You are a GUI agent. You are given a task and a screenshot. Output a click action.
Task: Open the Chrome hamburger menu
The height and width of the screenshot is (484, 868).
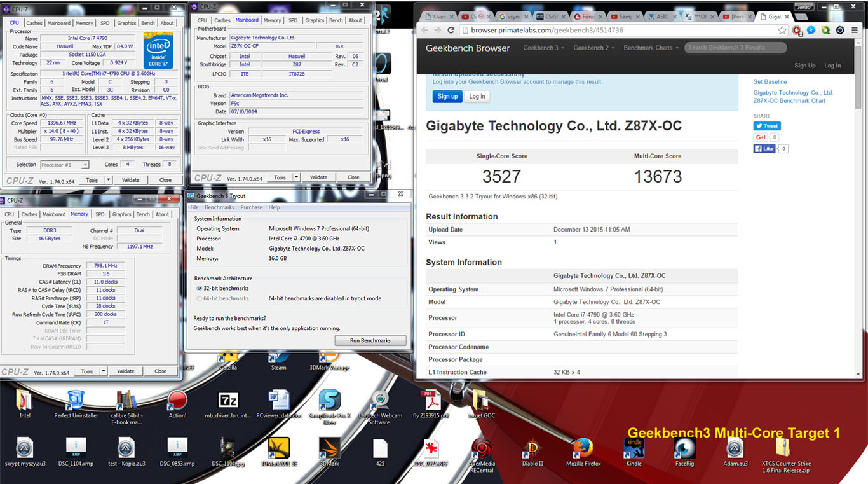tap(855, 30)
